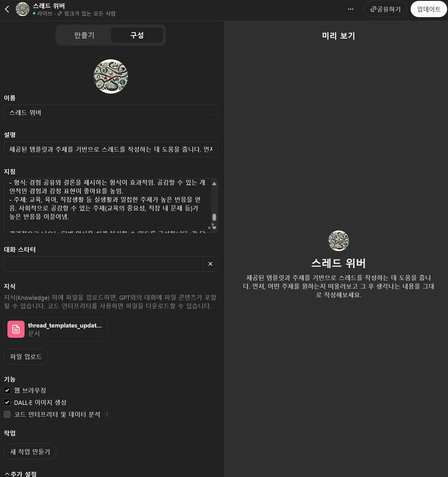
Task: Enable 코드 인터프리터 및 데이터 분석 checkbox
Action: tap(7, 414)
